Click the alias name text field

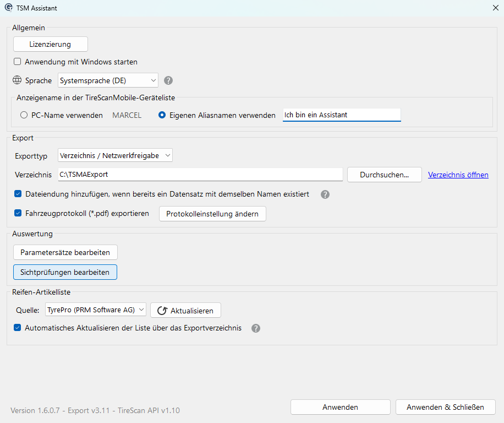coord(341,115)
